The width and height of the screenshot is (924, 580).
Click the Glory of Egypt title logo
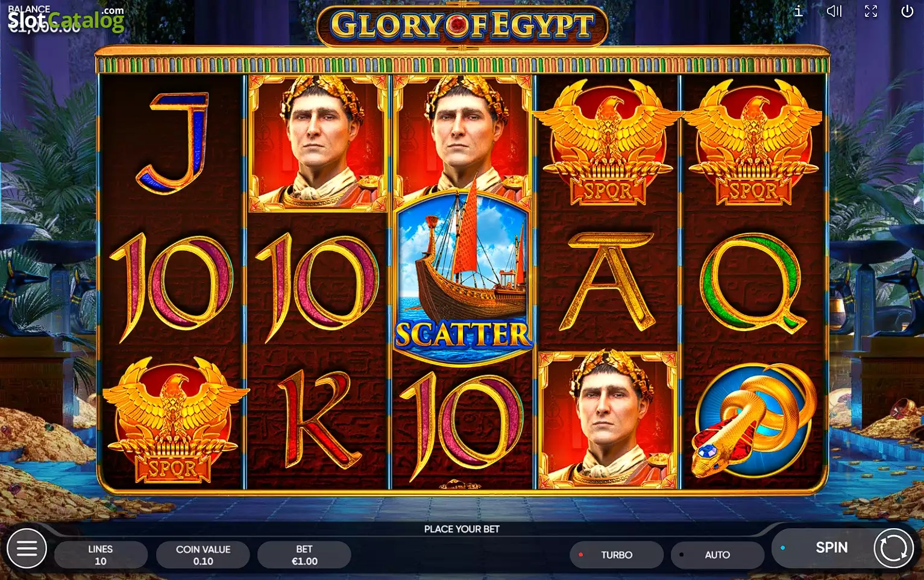click(x=462, y=25)
